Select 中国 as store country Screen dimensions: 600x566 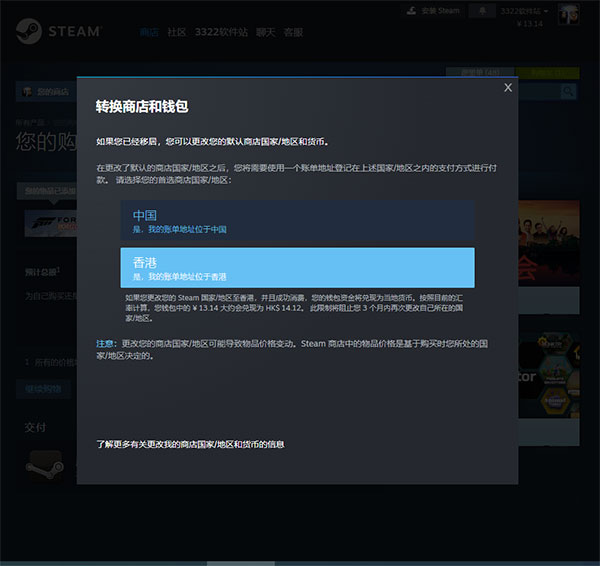tap(297, 220)
